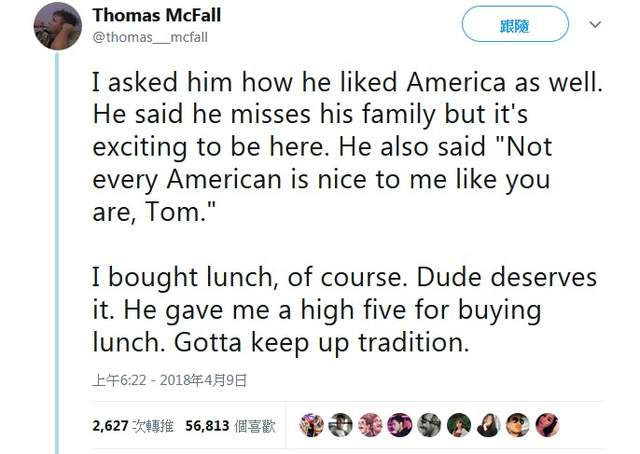Click the eighth liker avatar with sunglasses
Image resolution: width=640 pixels, height=454 pixels.
coord(518,425)
